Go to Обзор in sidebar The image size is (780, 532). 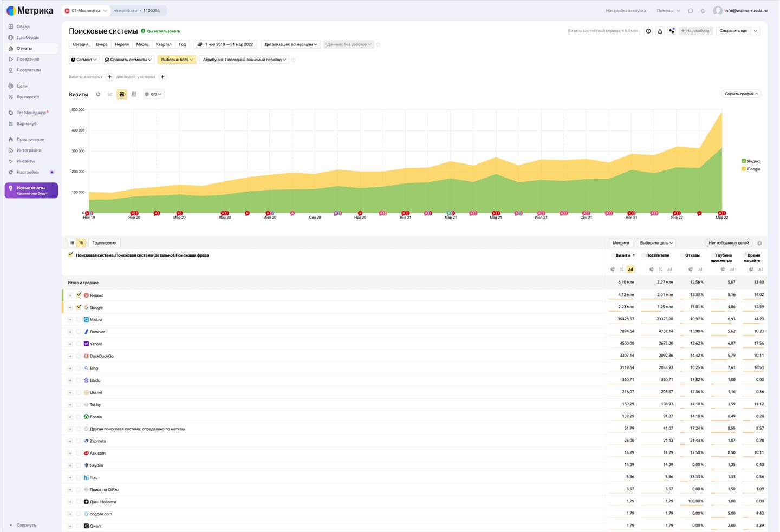pyautogui.click(x=23, y=27)
